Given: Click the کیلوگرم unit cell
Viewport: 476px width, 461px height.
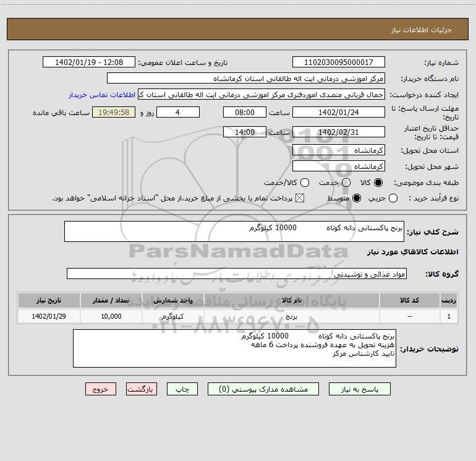Looking at the screenshot, I should (172, 316).
